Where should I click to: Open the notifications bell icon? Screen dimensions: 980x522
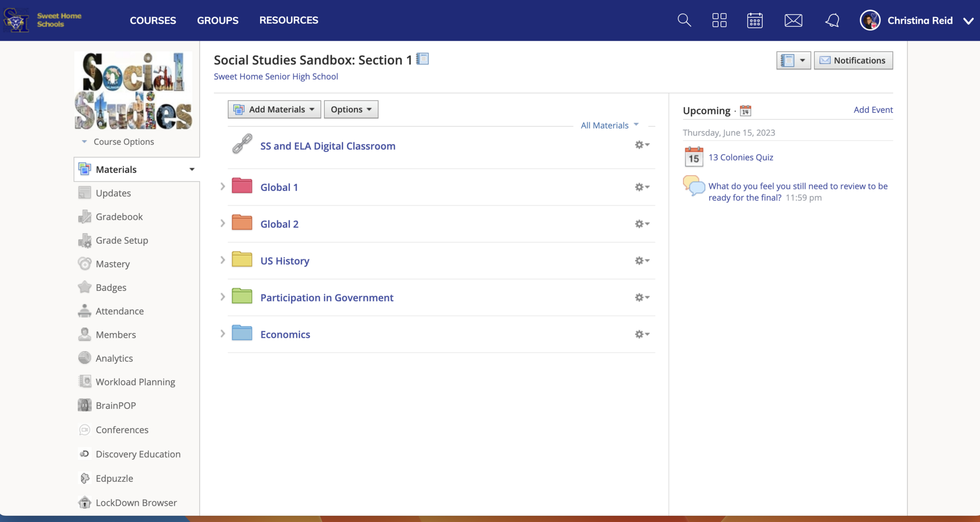coord(832,20)
